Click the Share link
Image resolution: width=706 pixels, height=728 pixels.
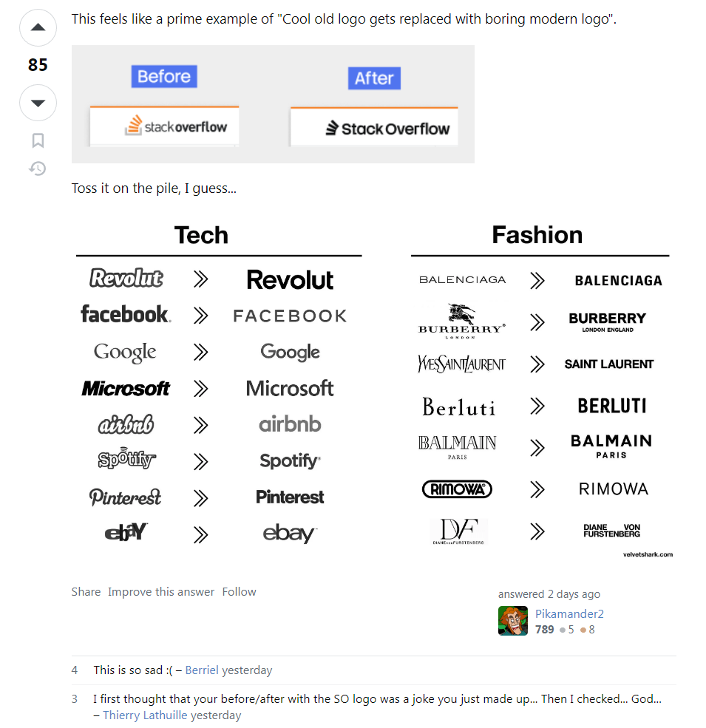pos(86,592)
